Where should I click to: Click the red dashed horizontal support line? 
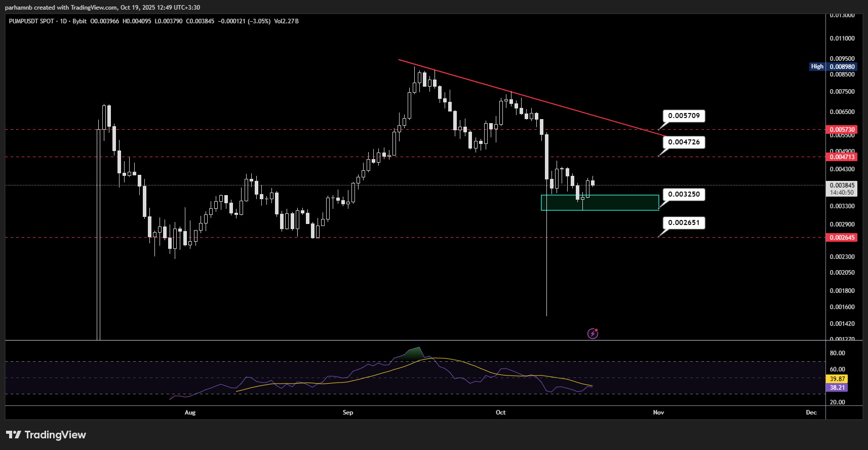click(405, 238)
